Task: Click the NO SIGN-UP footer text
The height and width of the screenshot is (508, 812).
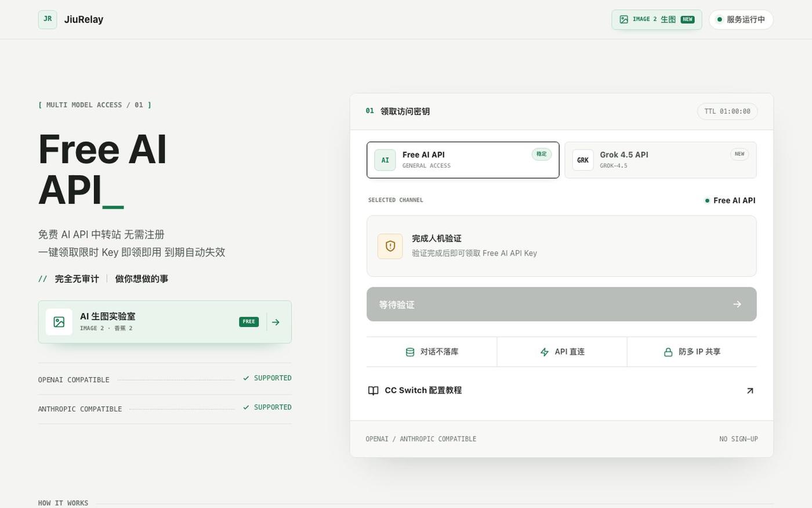Action: [738, 439]
